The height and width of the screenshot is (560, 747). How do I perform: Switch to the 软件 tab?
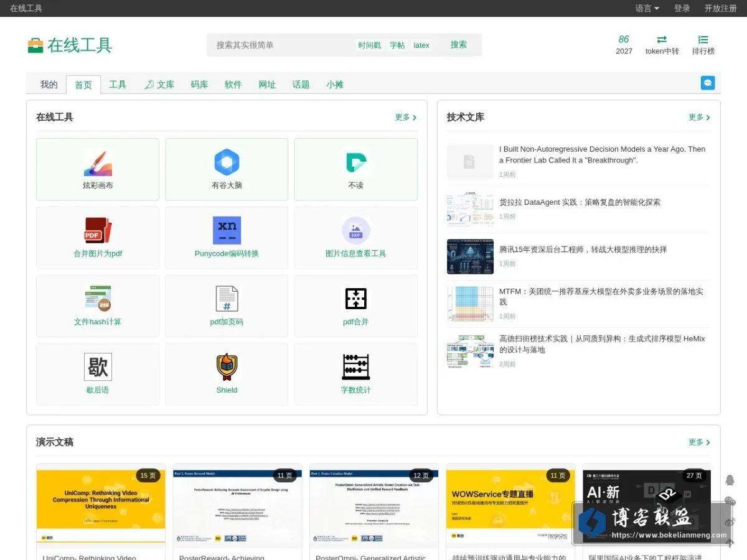pos(233,85)
